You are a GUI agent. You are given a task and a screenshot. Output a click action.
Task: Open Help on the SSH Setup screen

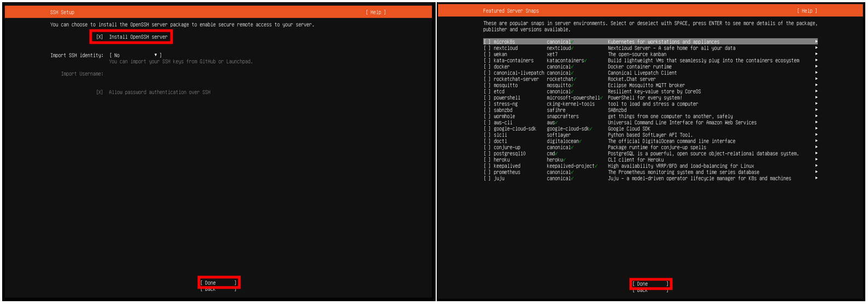point(376,12)
